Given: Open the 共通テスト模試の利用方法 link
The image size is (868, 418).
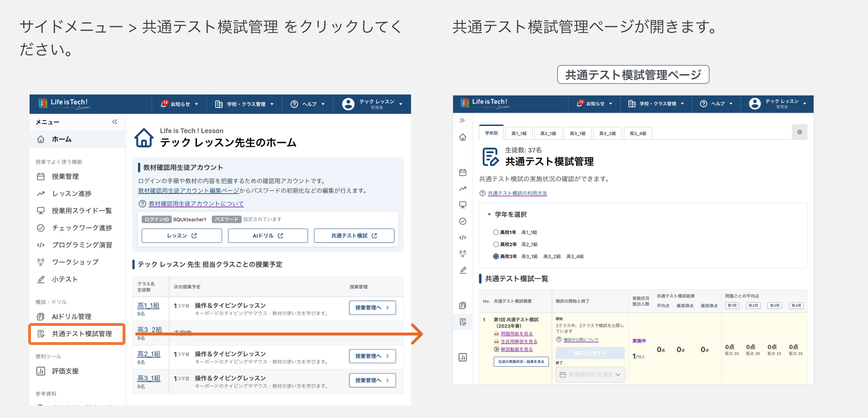Looking at the screenshot, I should click(517, 193).
